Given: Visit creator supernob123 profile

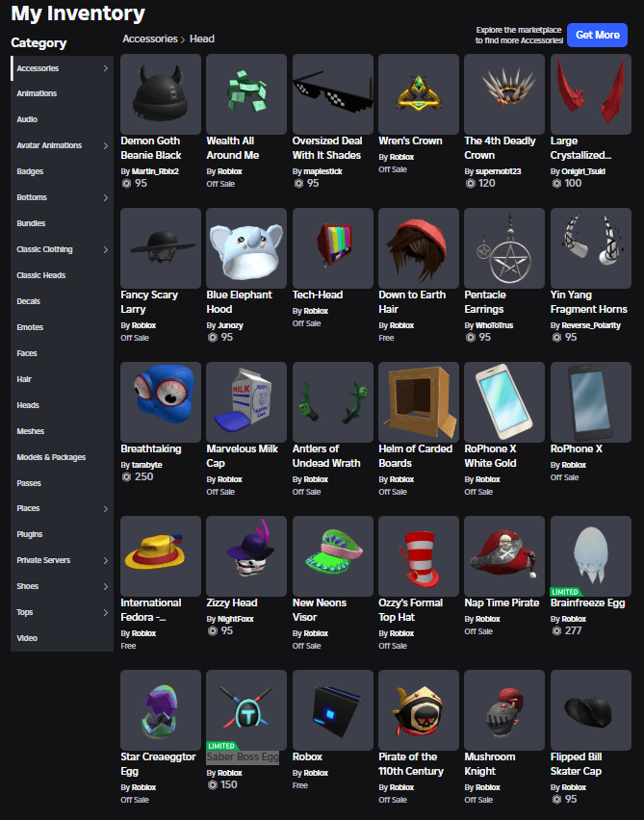Looking at the screenshot, I should [x=498, y=171].
